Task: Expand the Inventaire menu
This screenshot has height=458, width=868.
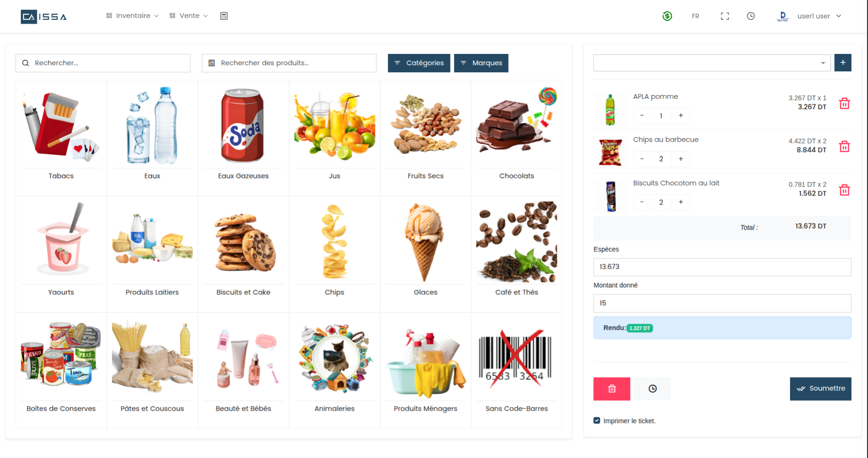Action: click(132, 16)
